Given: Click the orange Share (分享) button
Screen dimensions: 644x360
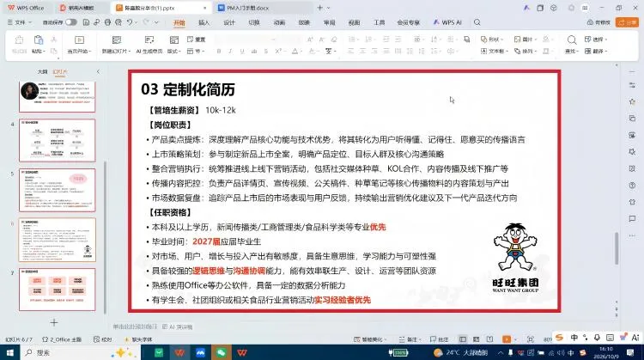Looking at the screenshot, I should (x=626, y=22).
